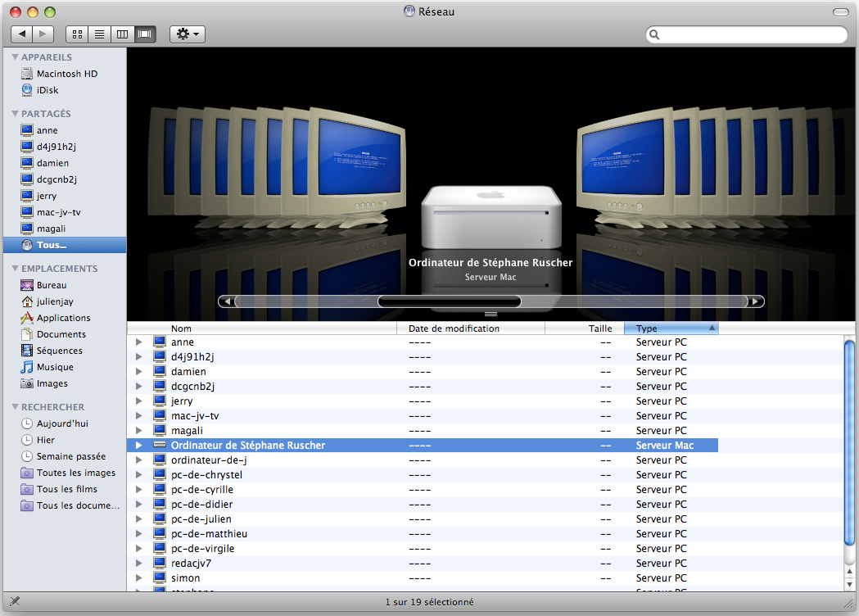This screenshot has height=616, width=859.
Task: Click the list scrollbar up arrow
Action: point(849,572)
